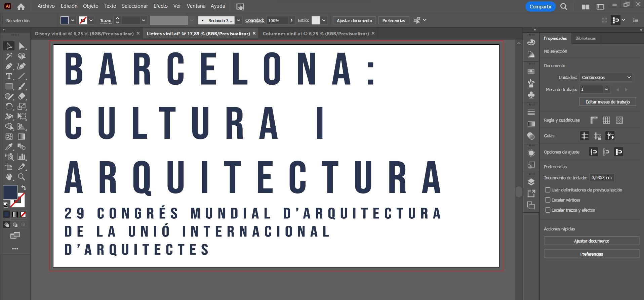Open the Efecto menu
644x300 pixels.
click(x=161, y=6)
